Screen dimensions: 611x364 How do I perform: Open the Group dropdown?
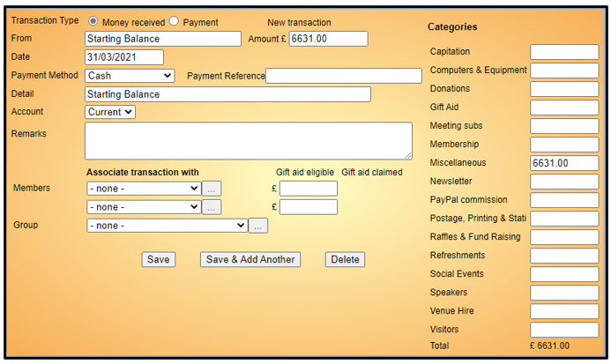point(167,226)
